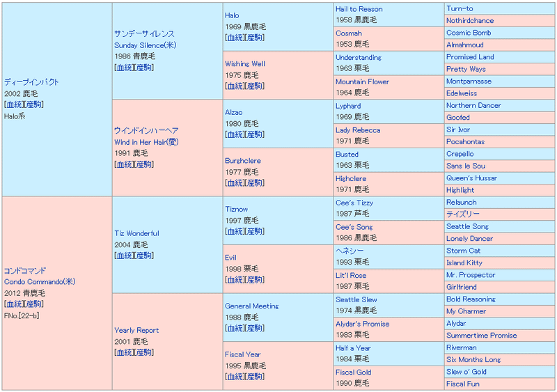557x392 pixels.
Task: Click the Fiscal Fun link
Action: point(463,384)
